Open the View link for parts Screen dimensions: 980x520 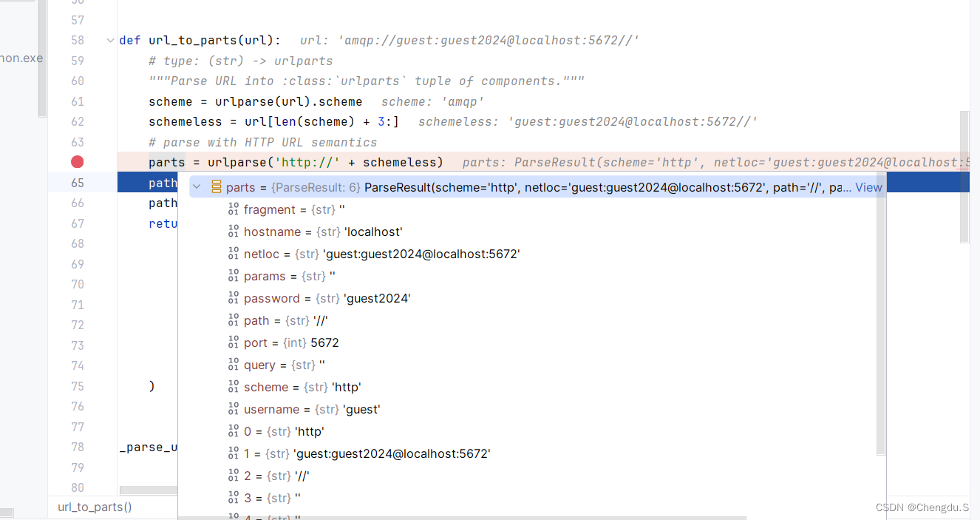coord(868,187)
